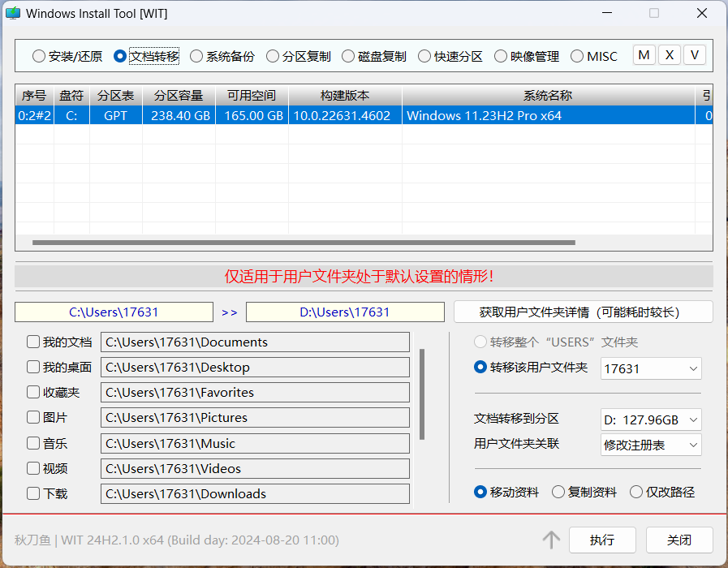Screen dimensions: 728x568
Task: Click the 分区容量 column header
Action: 179,96
